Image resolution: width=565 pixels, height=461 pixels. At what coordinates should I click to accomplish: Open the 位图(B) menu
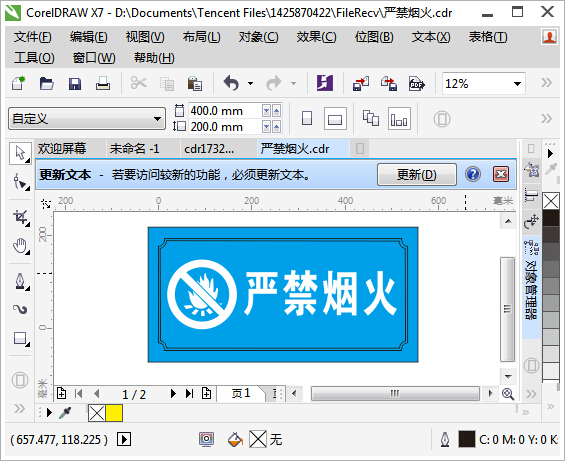[374, 37]
